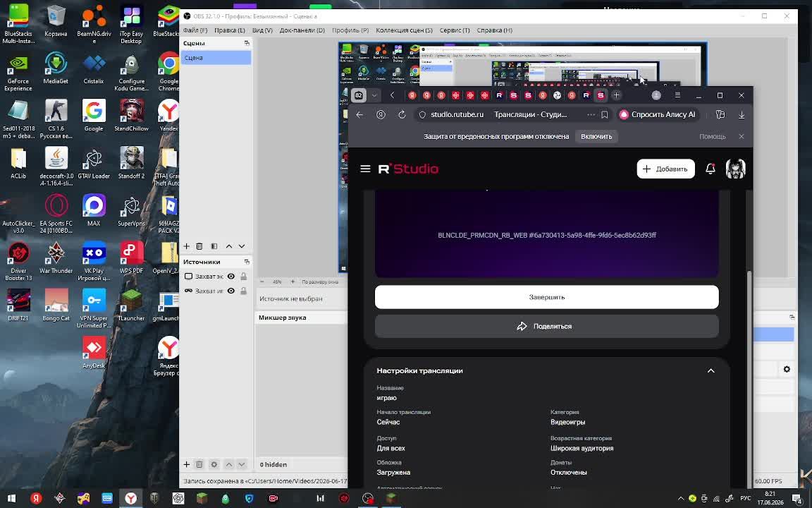Open OBS Вид menu
The height and width of the screenshot is (508, 812).
click(262, 30)
